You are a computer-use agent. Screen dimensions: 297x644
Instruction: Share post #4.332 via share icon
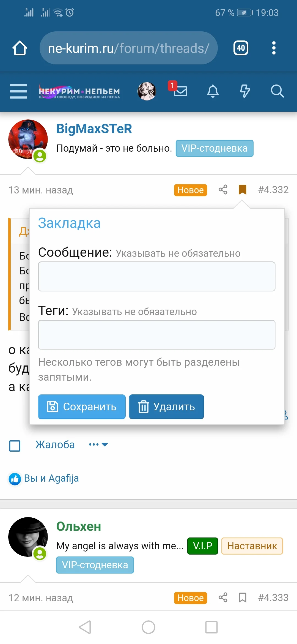(223, 190)
